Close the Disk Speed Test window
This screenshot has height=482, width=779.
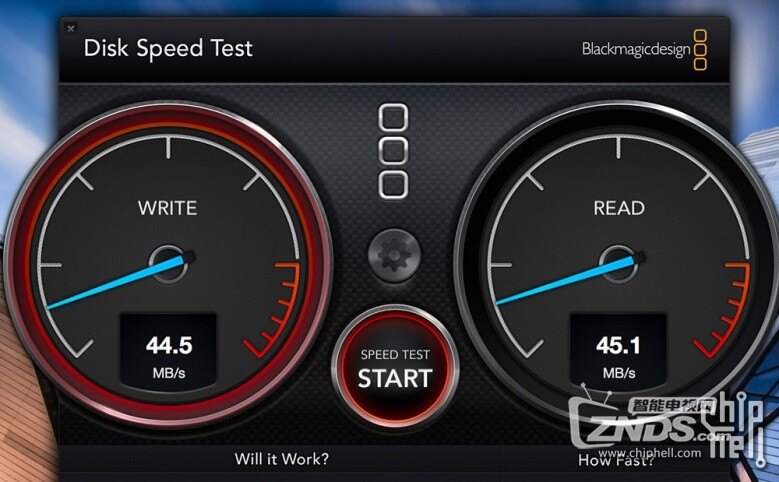click(71, 28)
